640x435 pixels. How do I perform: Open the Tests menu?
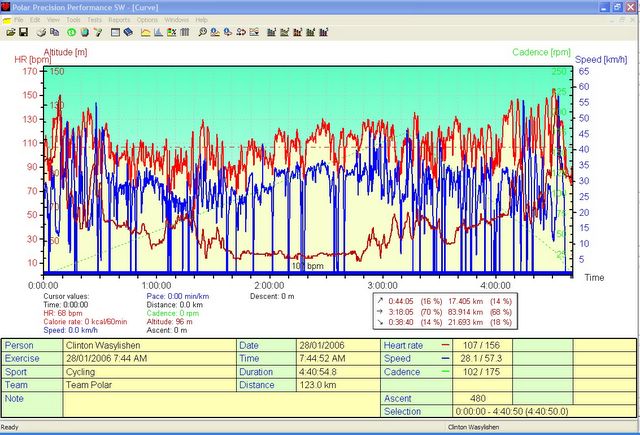click(x=94, y=20)
